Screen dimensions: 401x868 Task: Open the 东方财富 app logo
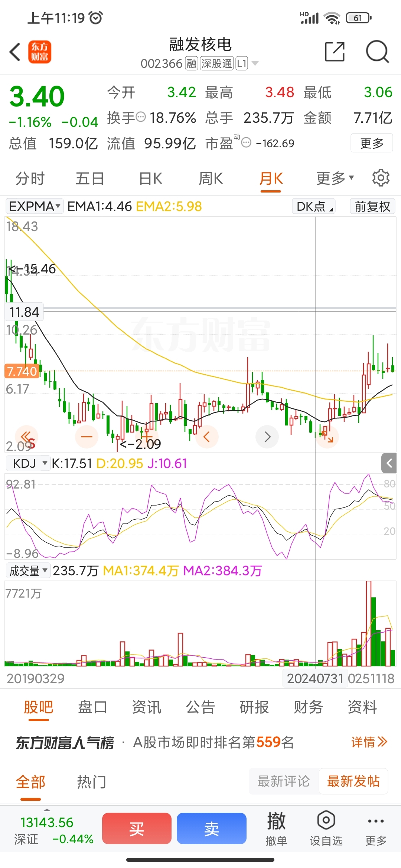tap(40, 52)
